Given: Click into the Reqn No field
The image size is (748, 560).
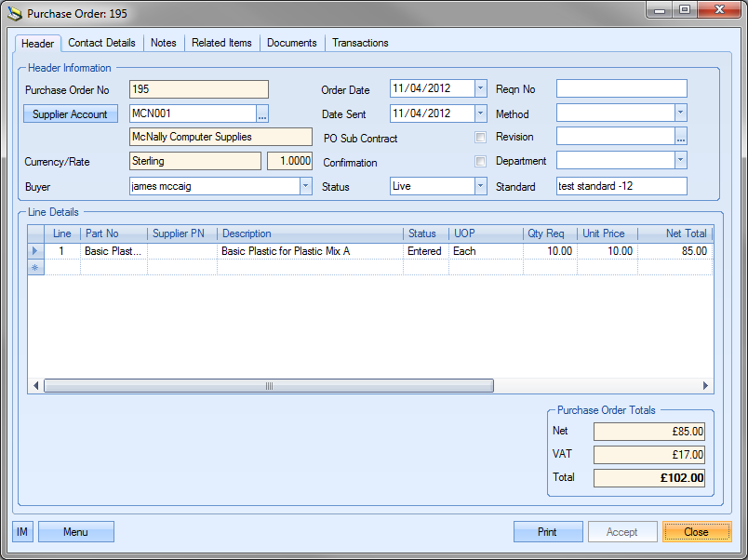Looking at the screenshot, I should [x=621, y=89].
